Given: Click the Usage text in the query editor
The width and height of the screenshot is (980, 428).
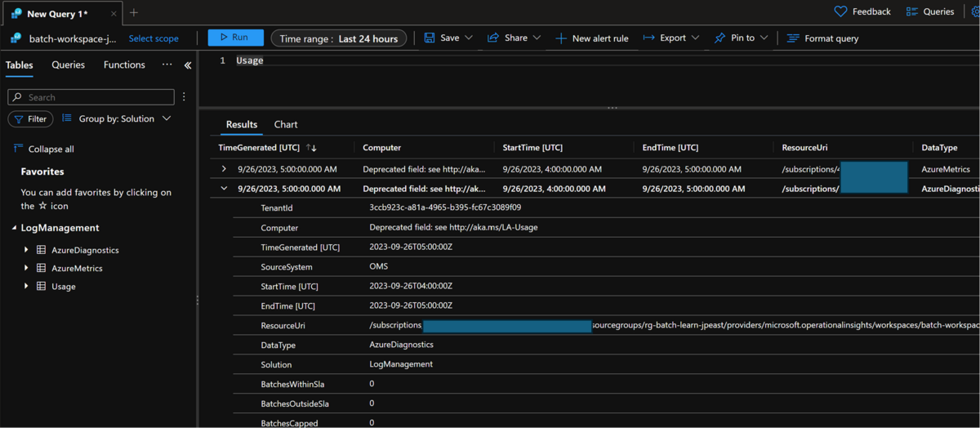Looking at the screenshot, I should point(250,60).
